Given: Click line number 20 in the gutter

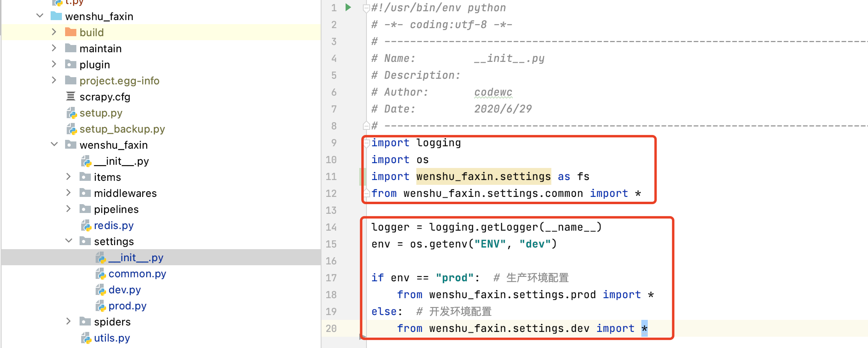Looking at the screenshot, I should pos(331,328).
